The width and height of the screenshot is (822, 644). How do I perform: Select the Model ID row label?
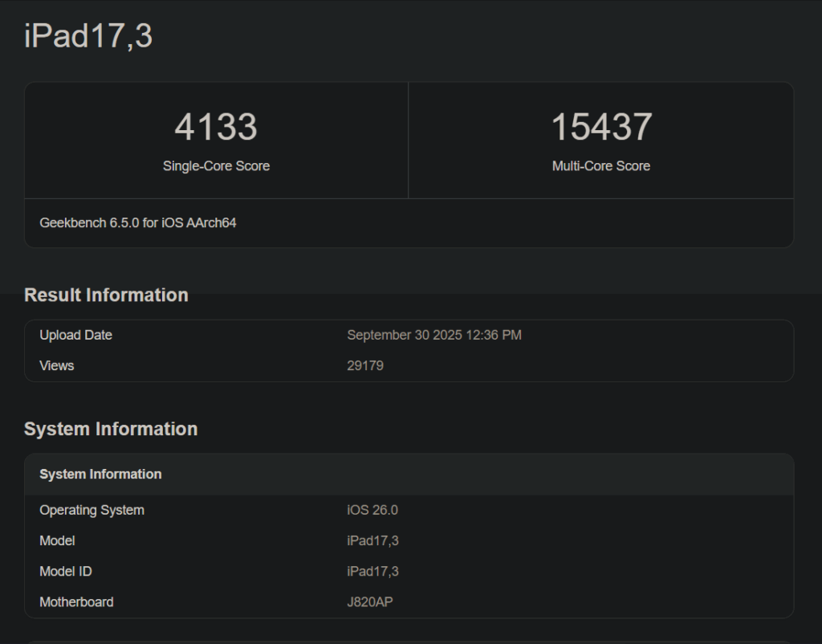tap(66, 571)
